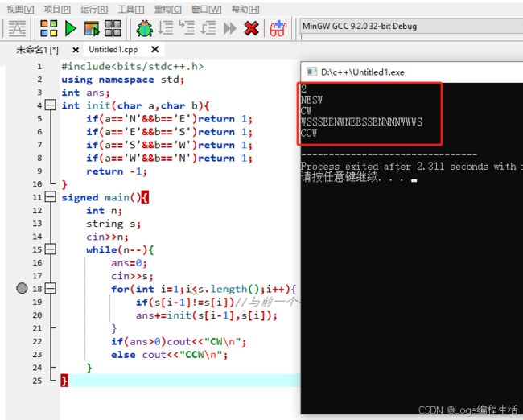523x420 pixels.
Task: Open the 视图[V] menu
Action: [x=20, y=10]
